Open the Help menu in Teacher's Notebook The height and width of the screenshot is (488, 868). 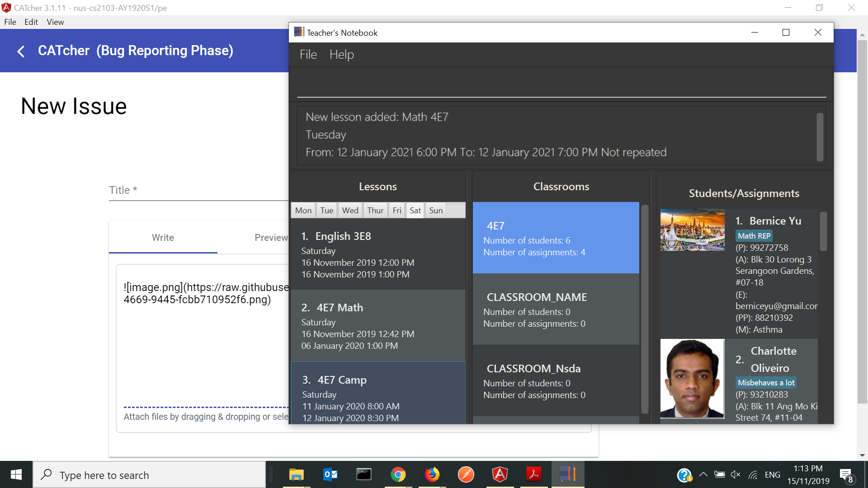point(341,55)
